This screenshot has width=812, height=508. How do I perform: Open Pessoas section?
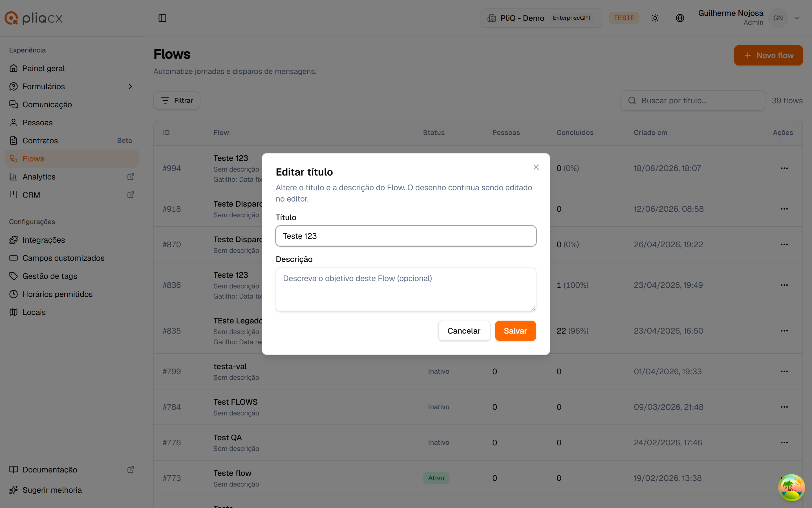[72, 123]
